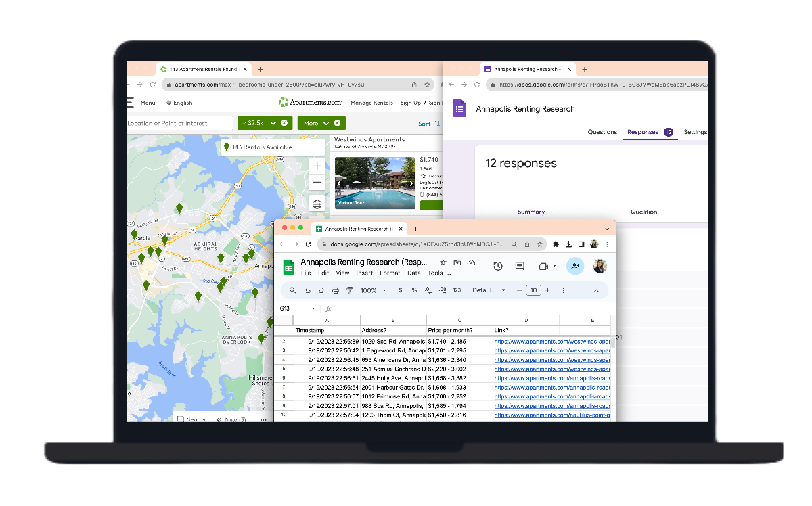812x506 pixels.
Task: Click the purple Google Forms logo
Action: pyautogui.click(x=459, y=108)
